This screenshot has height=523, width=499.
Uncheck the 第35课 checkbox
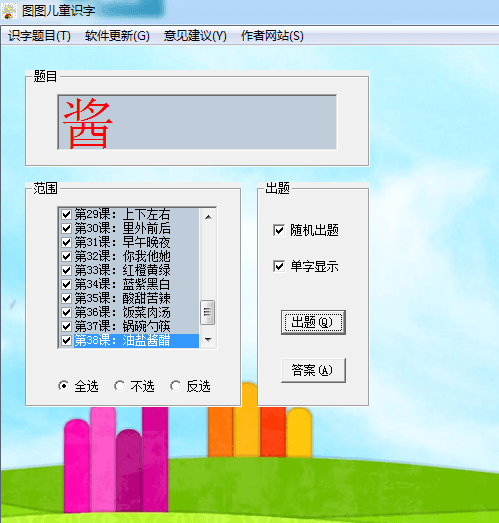[66, 298]
